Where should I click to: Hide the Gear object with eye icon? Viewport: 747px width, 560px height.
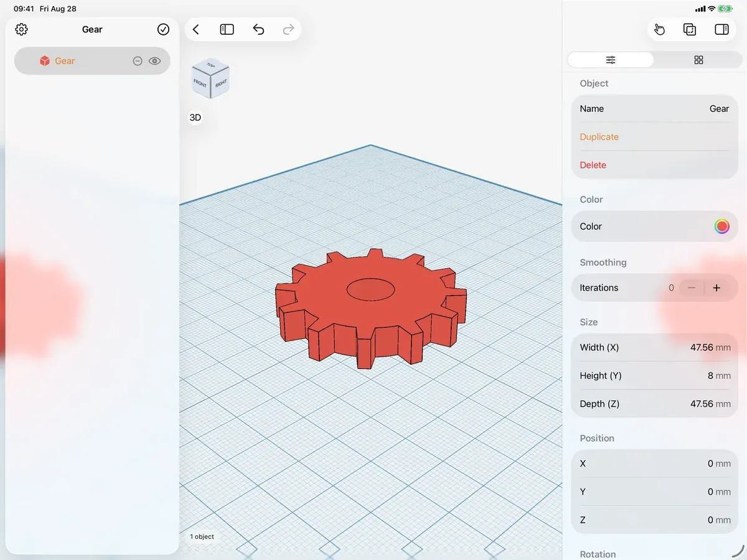(155, 61)
